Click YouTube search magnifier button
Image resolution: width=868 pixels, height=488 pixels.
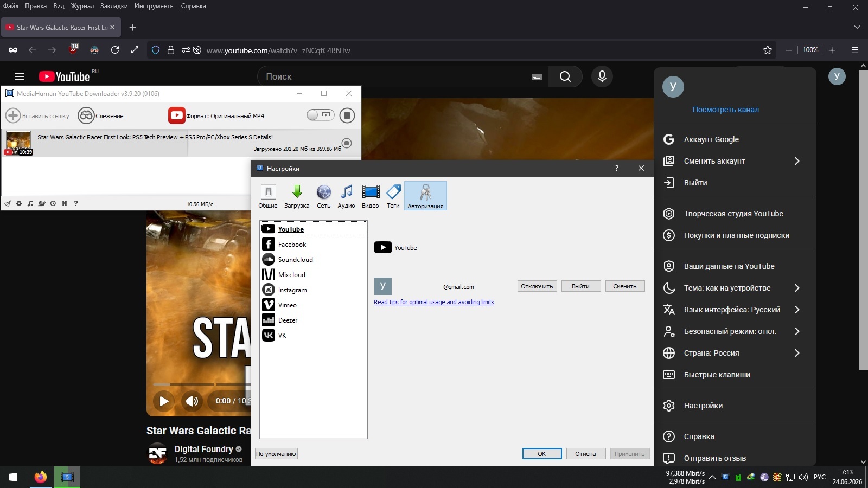click(x=565, y=76)
